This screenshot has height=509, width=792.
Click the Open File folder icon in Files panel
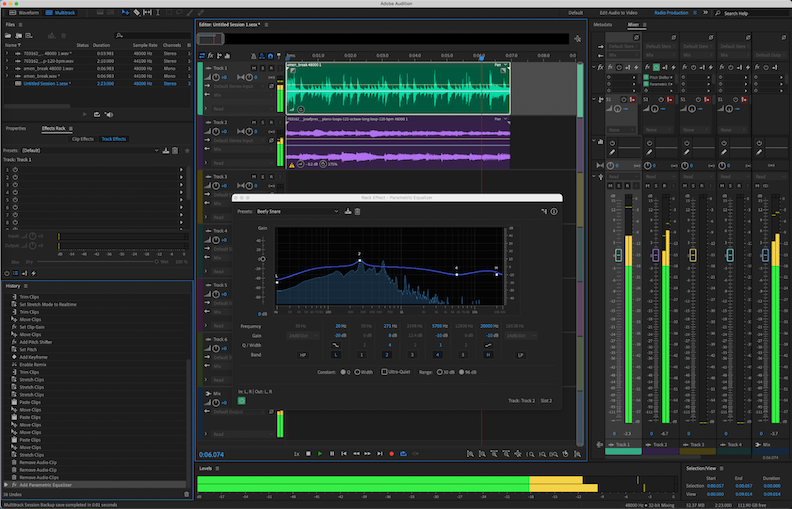[x=8, y=35]
